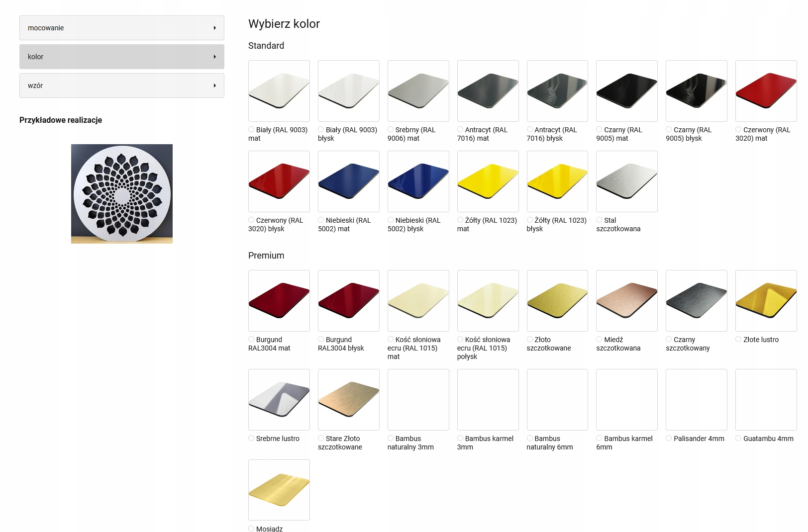Click the Srebrny (RAL 9006) mat swatch image
Image resolution: width=808 pixels, height=532 pixels.
418,91
